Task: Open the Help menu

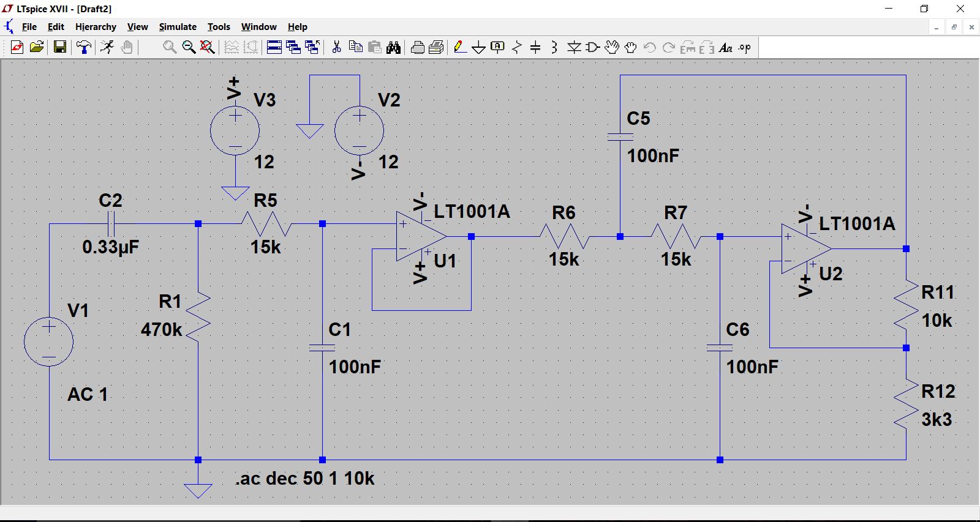Action: coord(298,27)
